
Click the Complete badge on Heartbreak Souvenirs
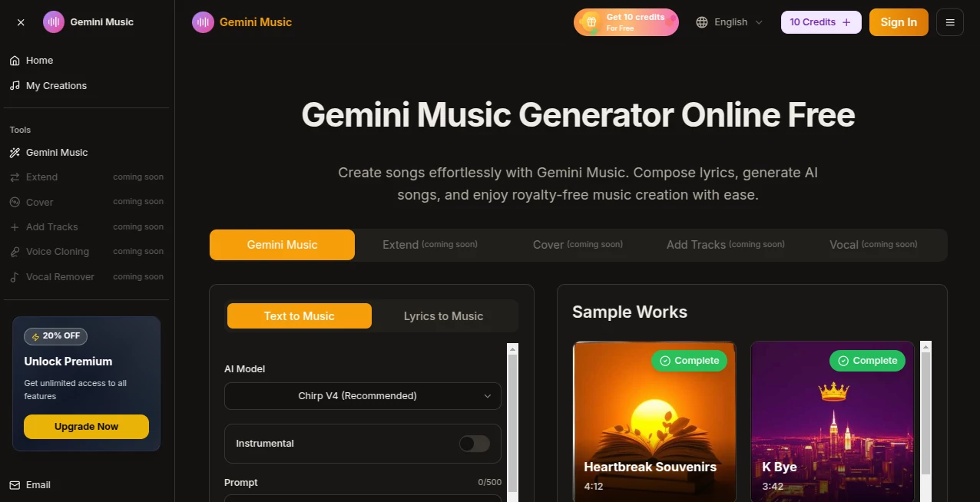click(689, 361)
